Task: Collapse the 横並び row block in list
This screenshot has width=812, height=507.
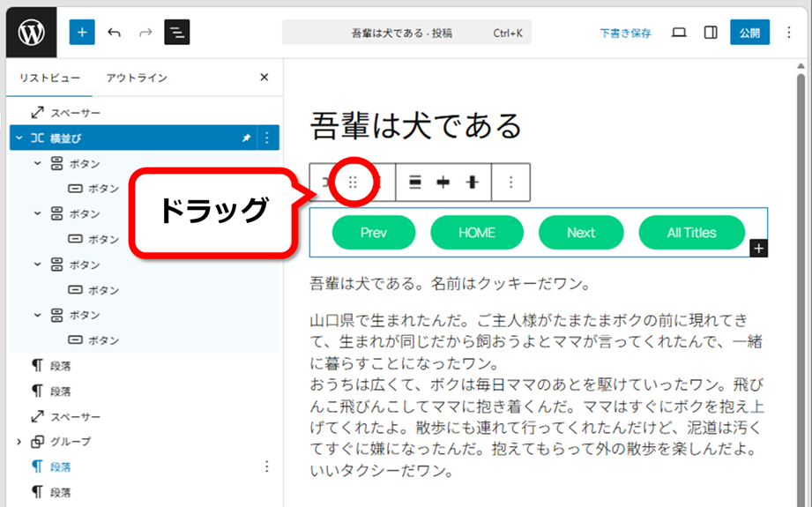Action: click(x=19, y=138)
